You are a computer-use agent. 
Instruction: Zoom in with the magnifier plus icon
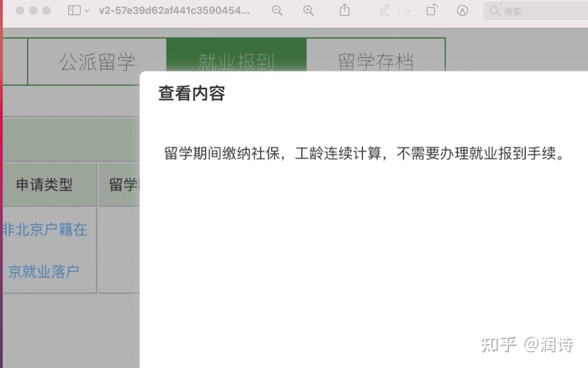click(x=308, y=11)
